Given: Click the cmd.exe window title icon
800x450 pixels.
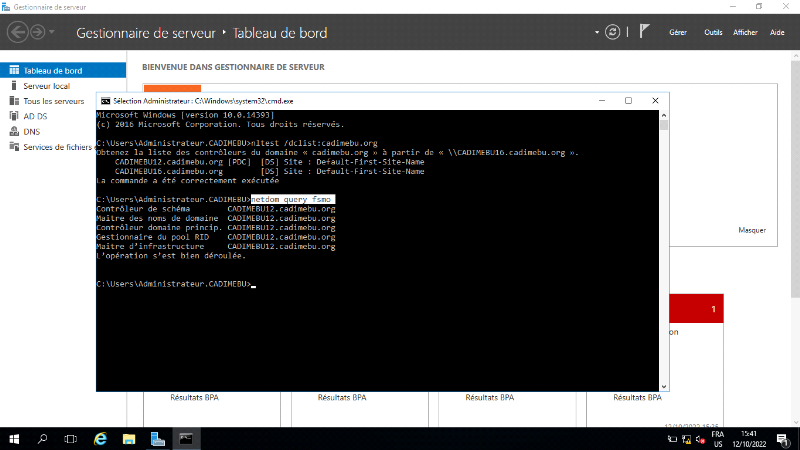Looking at the screenshot, I should (105, 101).
